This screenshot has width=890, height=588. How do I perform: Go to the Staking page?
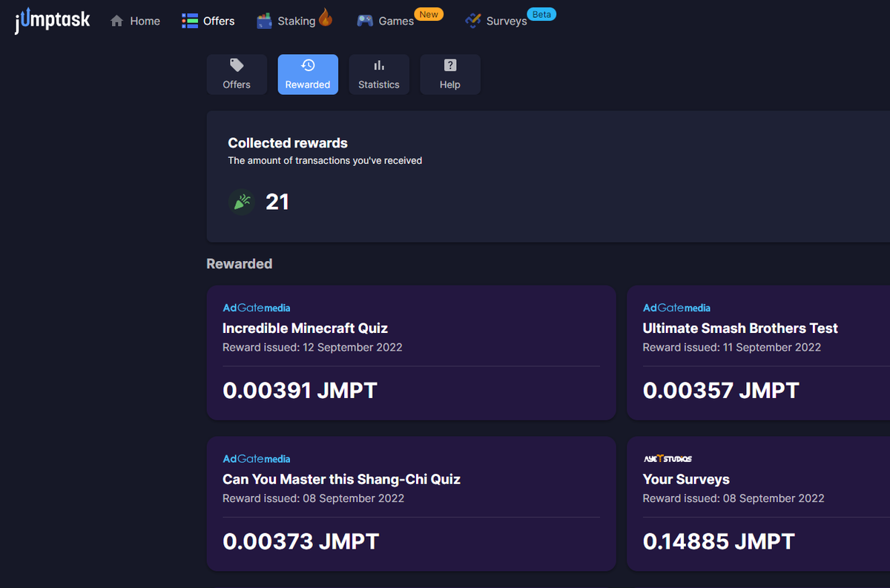pos(297,21)
